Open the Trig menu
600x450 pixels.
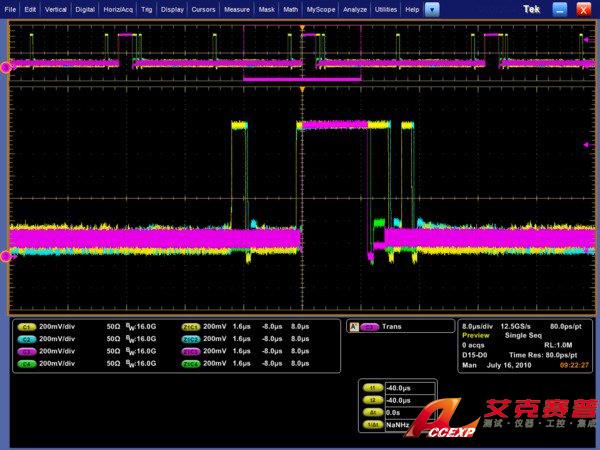147,8
